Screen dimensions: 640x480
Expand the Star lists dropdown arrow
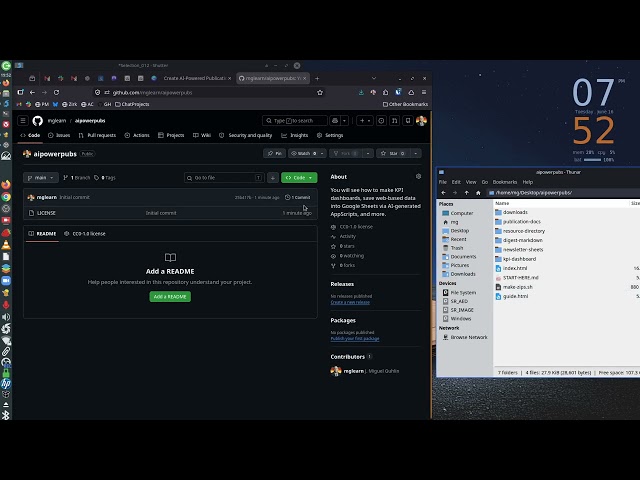pos(416,153)
